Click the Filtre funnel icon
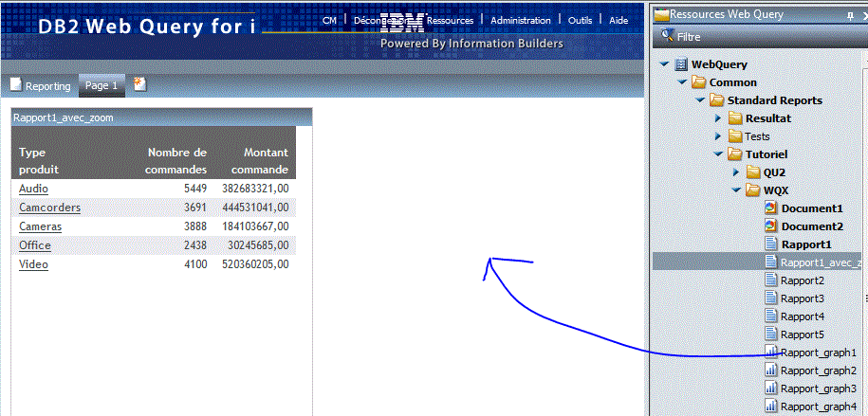Image resolution: width=868 pixels, height=416 pixels. coord(667,35)
